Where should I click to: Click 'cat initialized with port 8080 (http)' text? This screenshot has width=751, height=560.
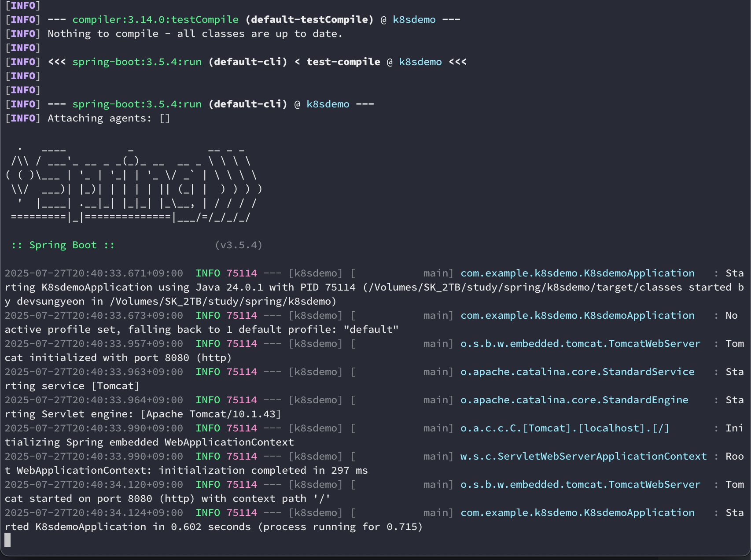pyautogui.click(x=118, y=358)
